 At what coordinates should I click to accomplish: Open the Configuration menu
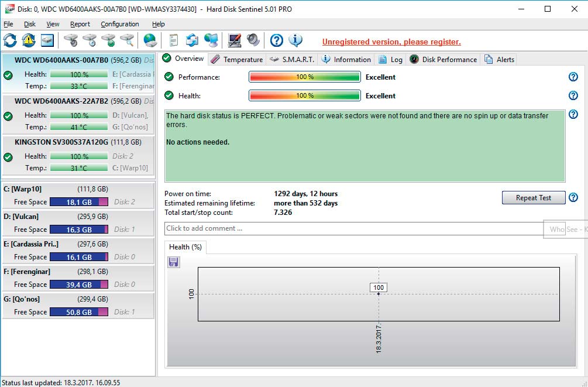[x=119, y=24]
